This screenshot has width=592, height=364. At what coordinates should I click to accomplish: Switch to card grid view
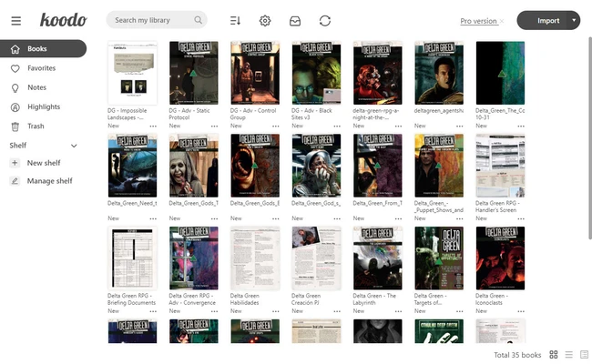pos(554,355)
